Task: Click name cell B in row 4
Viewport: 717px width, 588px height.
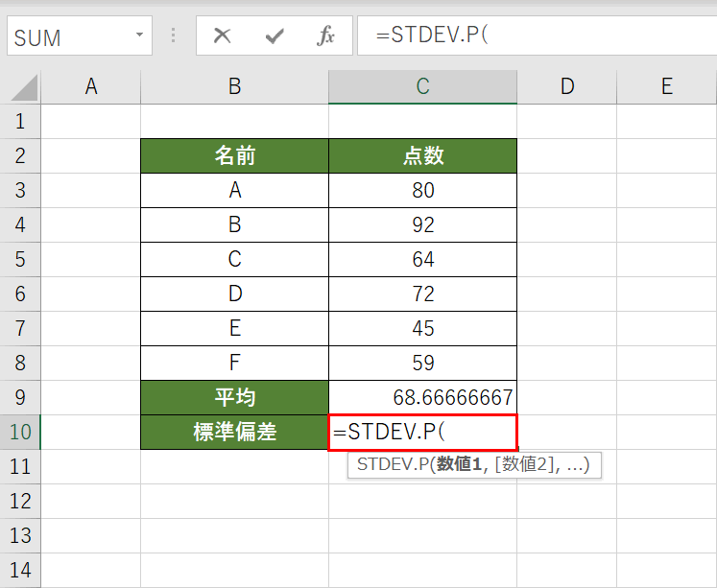Action: point(234,225)
